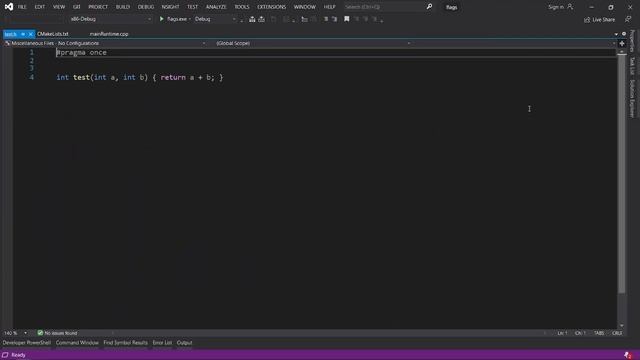The image size is (640, 360).
Task: Toggle bookmark on current line
Action: point(347,19)
